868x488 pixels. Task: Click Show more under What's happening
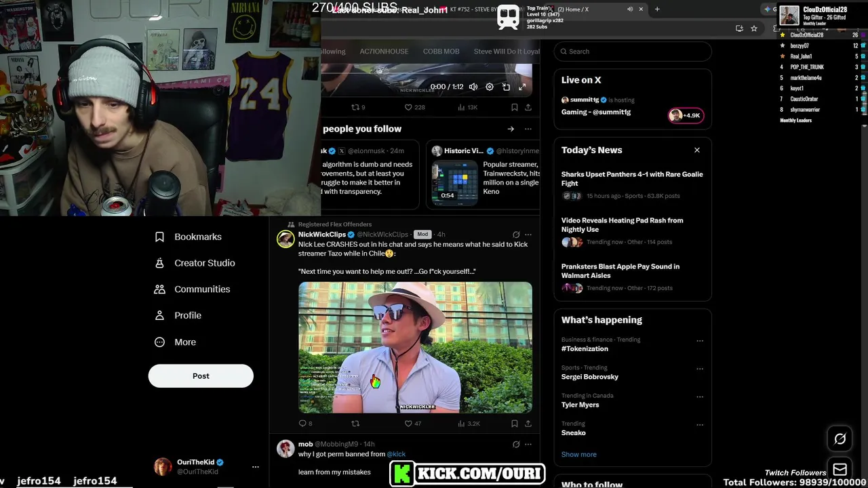[579, 455]
